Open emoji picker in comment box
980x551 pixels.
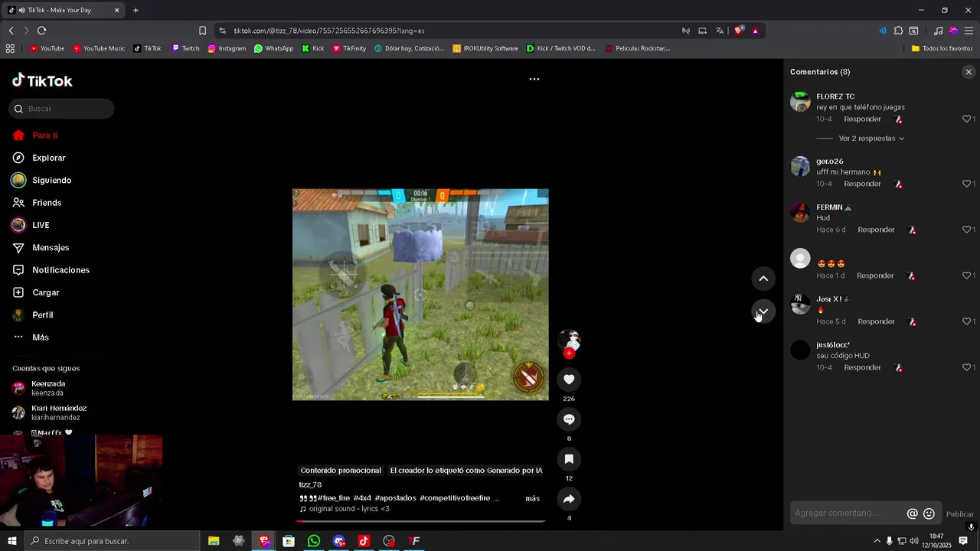pos(929,514)
